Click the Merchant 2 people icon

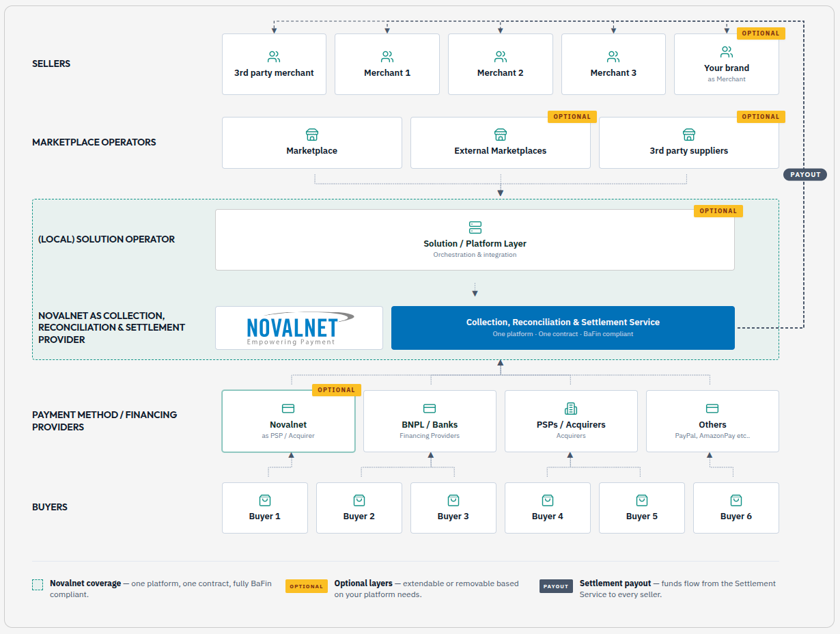[x=501, y=57]
